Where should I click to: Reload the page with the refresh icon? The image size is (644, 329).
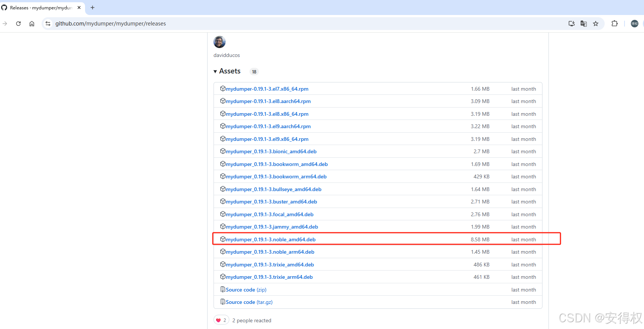(x=18, y=24)
